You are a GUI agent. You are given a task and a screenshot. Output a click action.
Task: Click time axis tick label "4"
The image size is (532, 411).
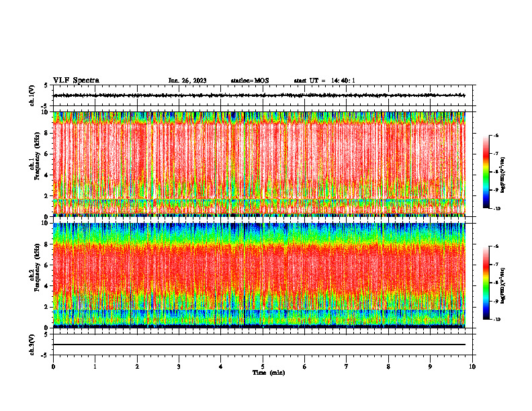pos(221,367)
